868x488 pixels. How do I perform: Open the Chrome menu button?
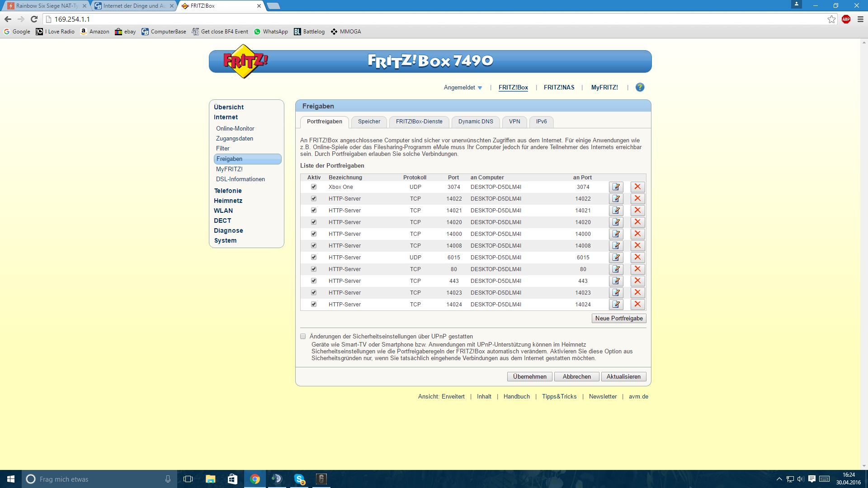click(860, 19)
